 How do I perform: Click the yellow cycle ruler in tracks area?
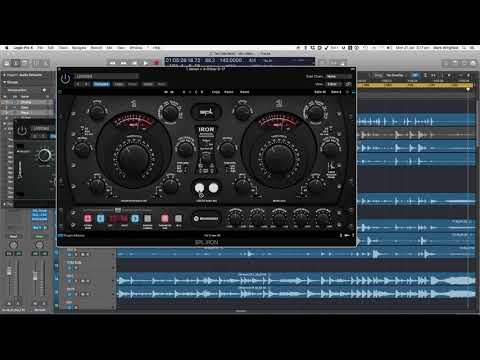pyautogui.click(x=415, y=86)
